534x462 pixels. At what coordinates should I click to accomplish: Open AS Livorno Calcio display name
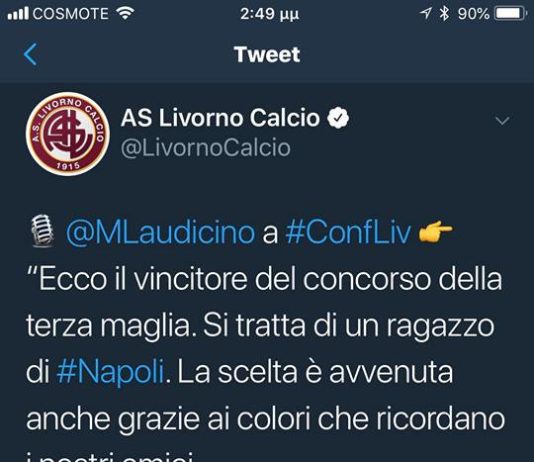pos(220,118)
